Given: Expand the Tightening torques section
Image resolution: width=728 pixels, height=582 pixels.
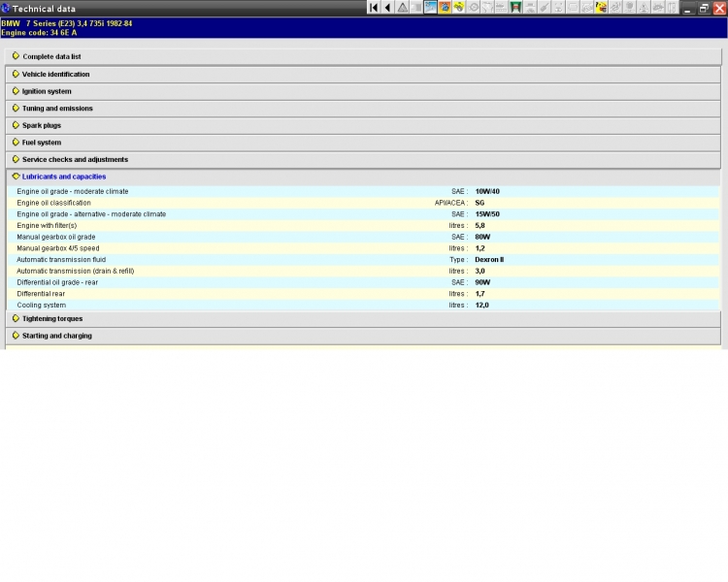Looking at the screenshot, I should point(52,319).
